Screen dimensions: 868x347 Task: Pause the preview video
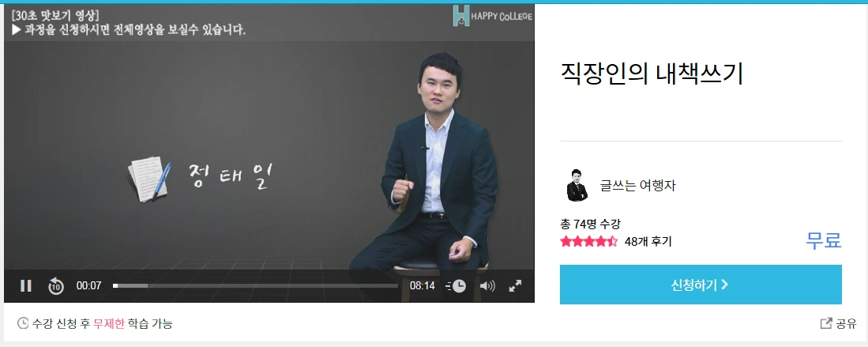point(25,286)
